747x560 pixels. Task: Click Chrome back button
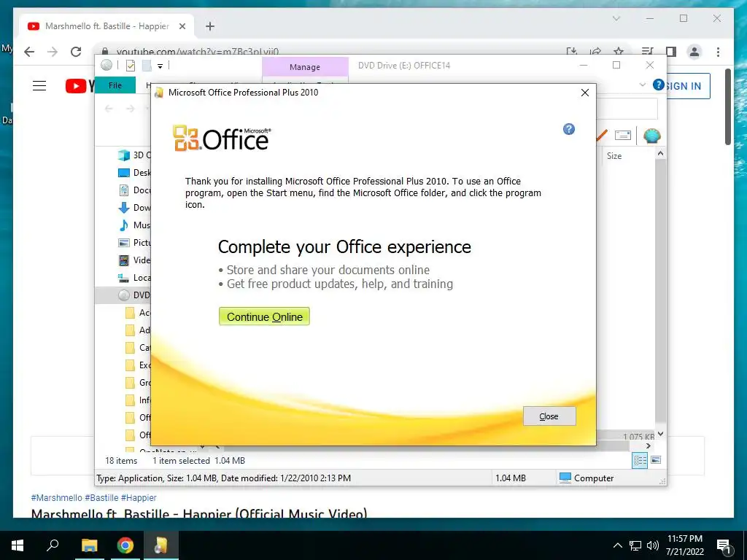pyautogui.click(x=29, y=52)
